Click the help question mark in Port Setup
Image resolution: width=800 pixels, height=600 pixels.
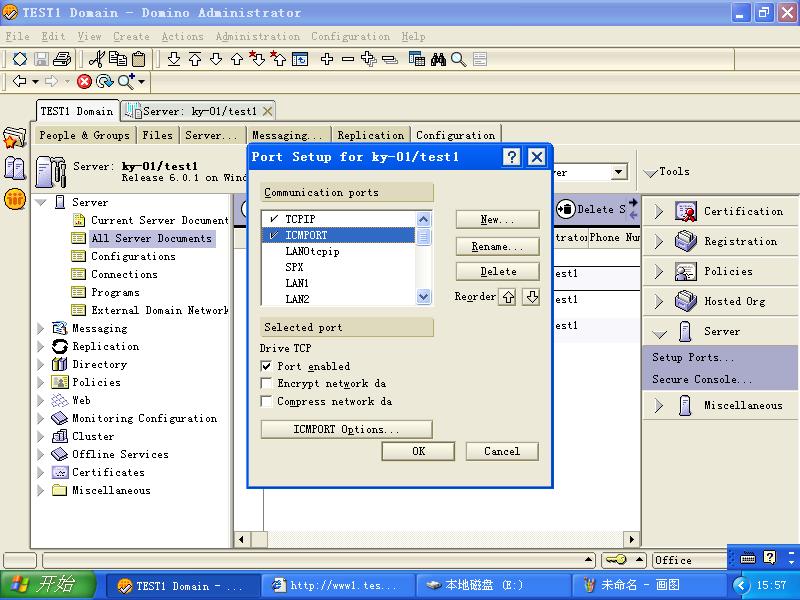[x=511, y=157]
